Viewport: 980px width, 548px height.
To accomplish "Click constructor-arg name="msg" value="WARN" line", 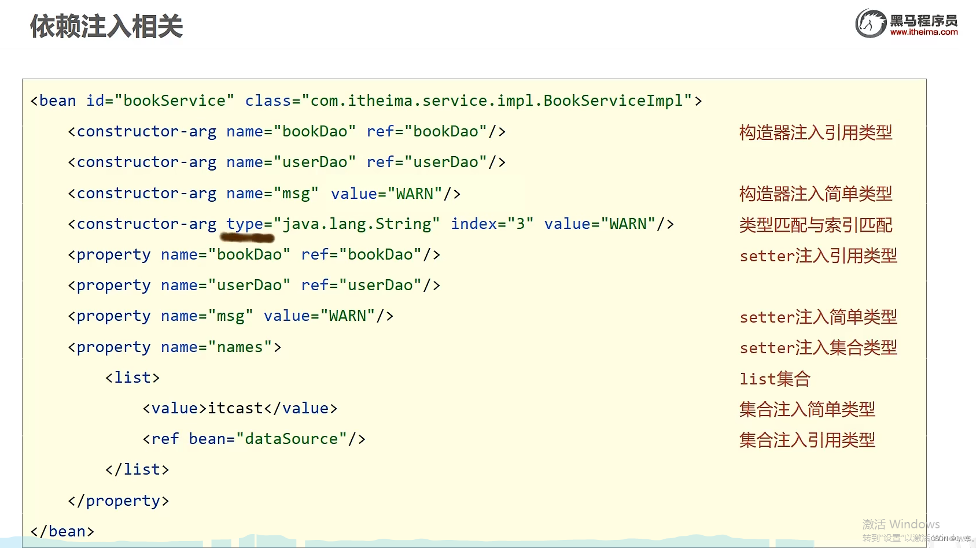I will (x=264, y=194).
